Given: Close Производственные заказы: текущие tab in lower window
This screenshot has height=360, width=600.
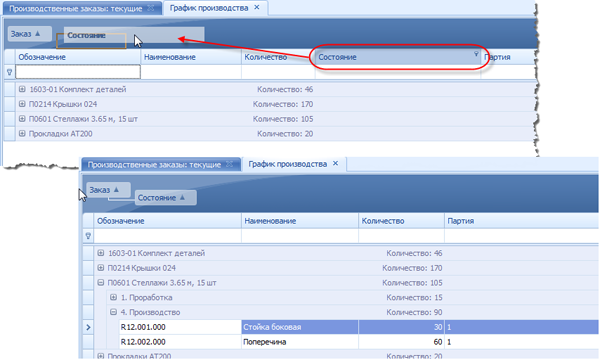Looking at the screenshot, I should (230, 164).
